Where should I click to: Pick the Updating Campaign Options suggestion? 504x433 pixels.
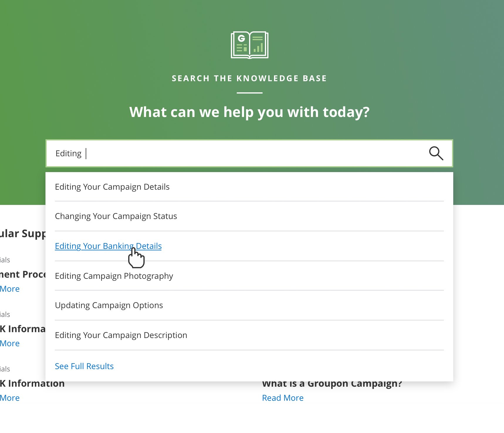(109, 305)
